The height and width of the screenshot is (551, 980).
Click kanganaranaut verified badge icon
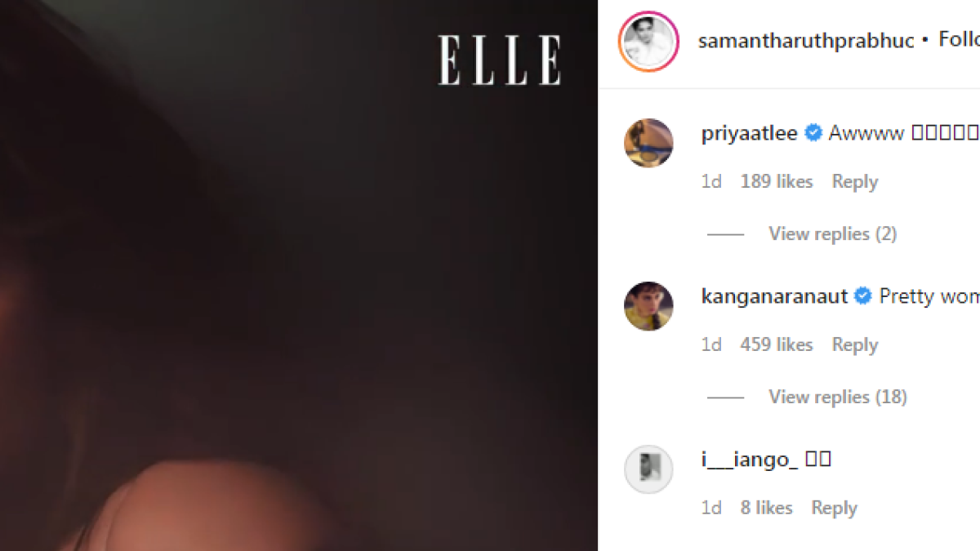863,296
